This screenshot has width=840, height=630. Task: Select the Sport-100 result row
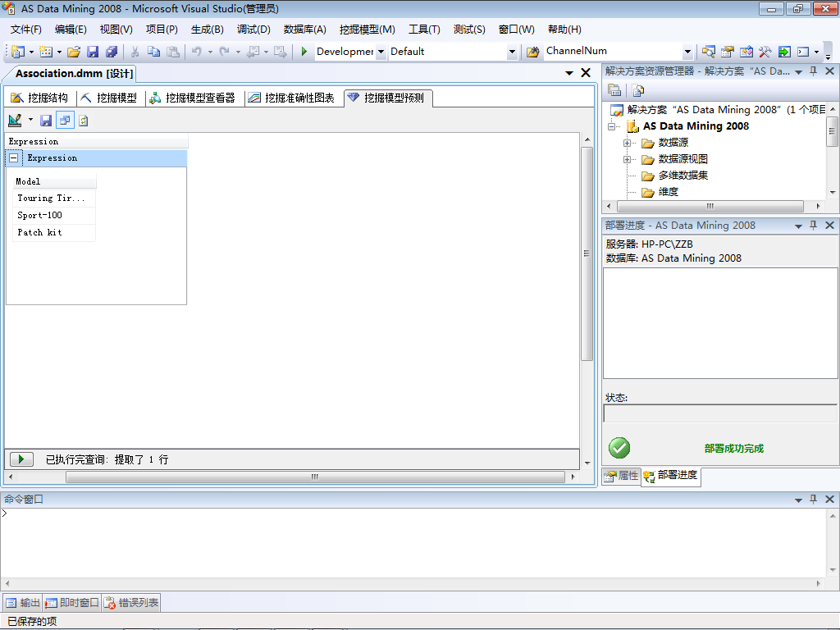click(53, 216)
